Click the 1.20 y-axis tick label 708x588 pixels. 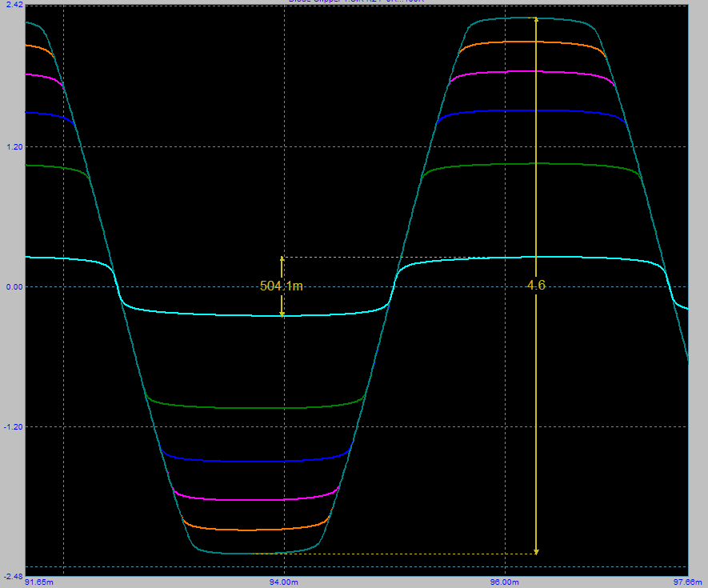coord(14,147)
